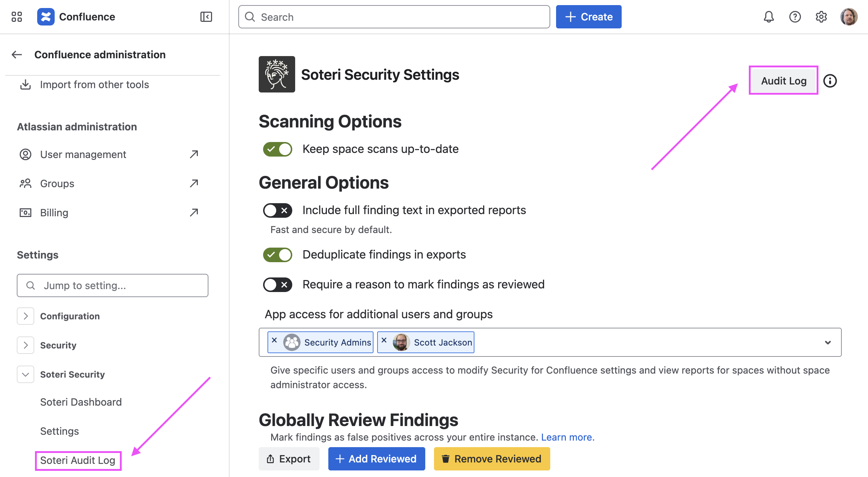Disable Keep space scans up-to-date
The height and width of the screenshot is (477, 868).
point(278,149)
